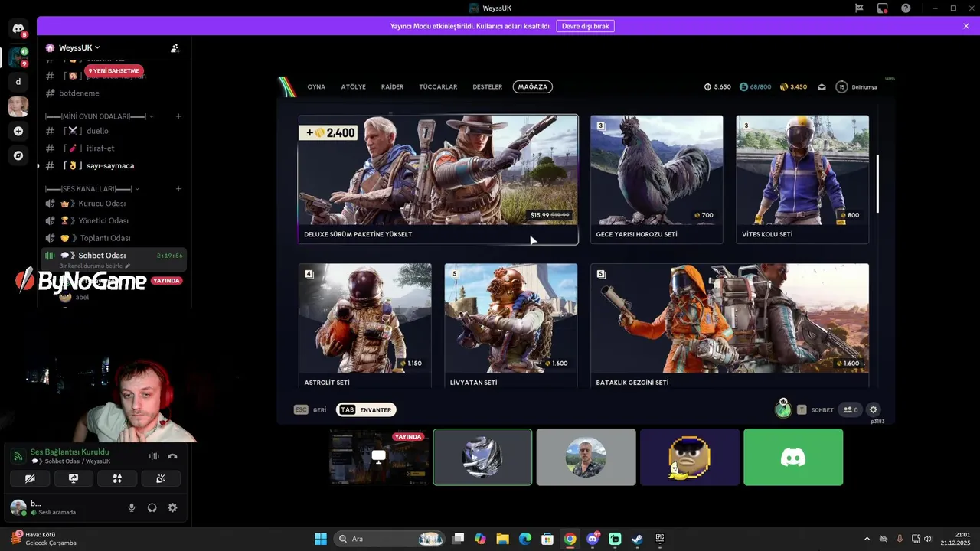Open the Discord inbox icon in title bar
This screenshot has height=551, width=980.
883,8
